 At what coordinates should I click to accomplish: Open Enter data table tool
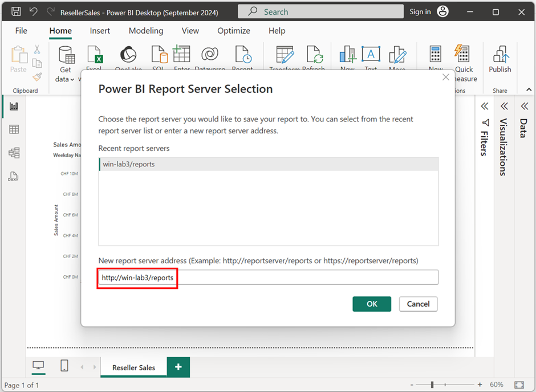(181, 54)
